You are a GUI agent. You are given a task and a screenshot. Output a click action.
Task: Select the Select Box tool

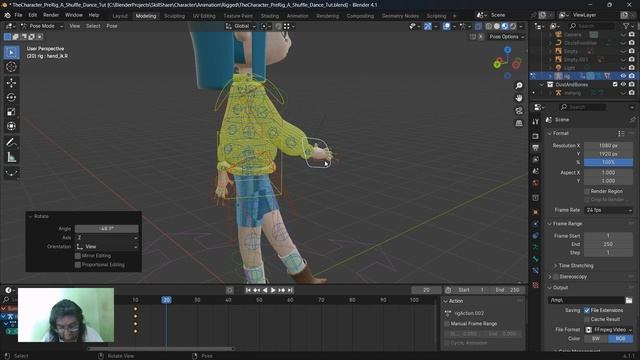(11, 53)
